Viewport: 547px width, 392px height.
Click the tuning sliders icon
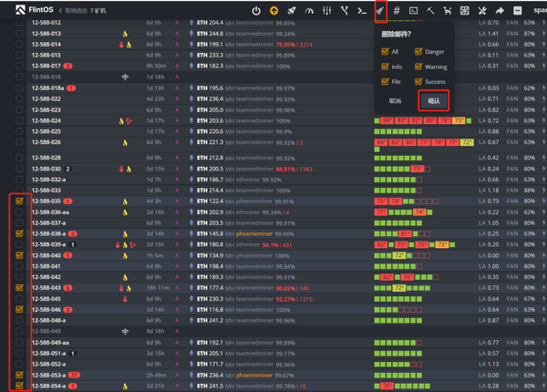(x=326, y=10)
